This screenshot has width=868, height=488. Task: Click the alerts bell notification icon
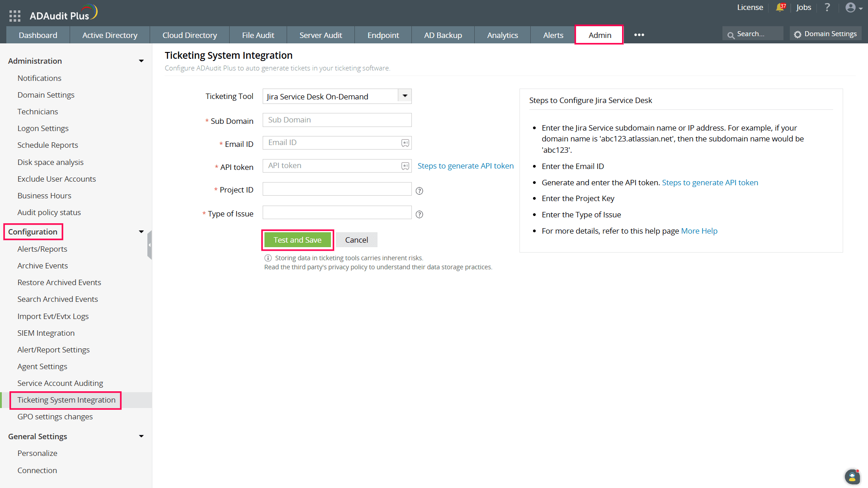(780, 8)
